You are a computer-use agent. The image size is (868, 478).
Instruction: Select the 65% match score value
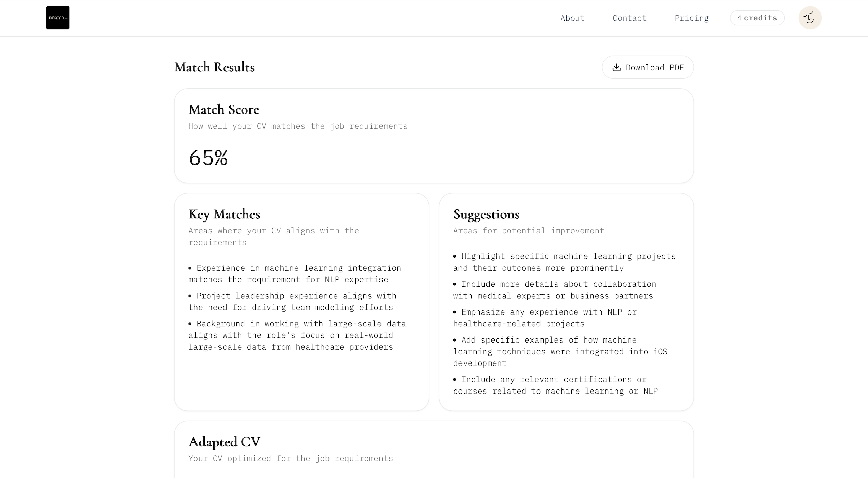[x=208, y=158]
